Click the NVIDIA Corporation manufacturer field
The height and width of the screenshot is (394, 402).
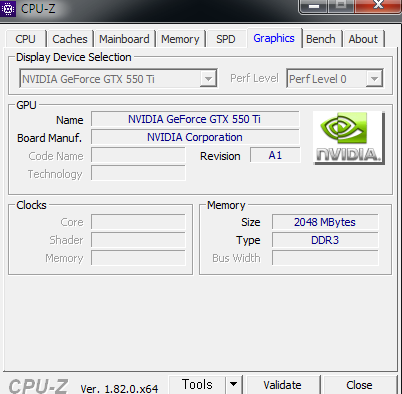click(195, 137)
